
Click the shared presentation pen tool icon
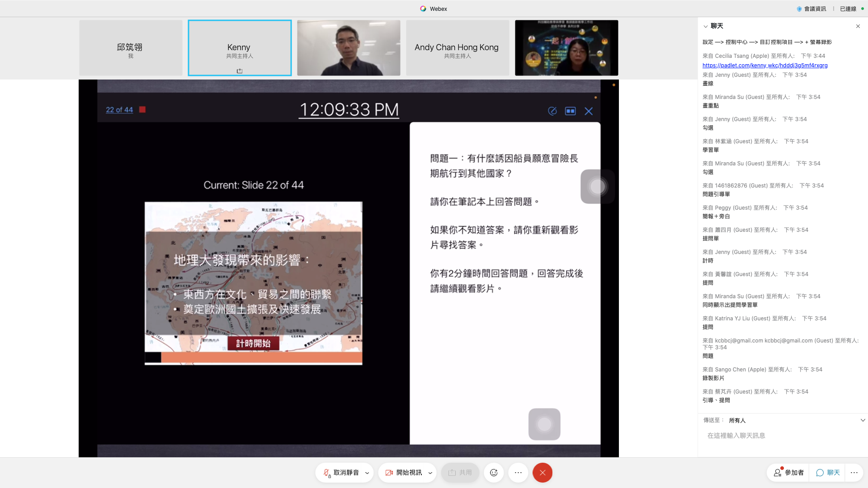[552, 111]
